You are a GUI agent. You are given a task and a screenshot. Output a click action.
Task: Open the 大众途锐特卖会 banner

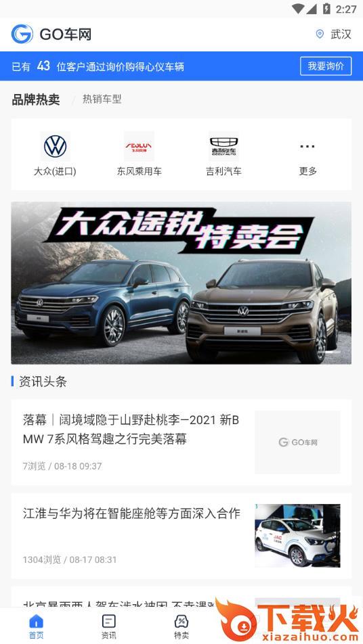pos(181,283)
